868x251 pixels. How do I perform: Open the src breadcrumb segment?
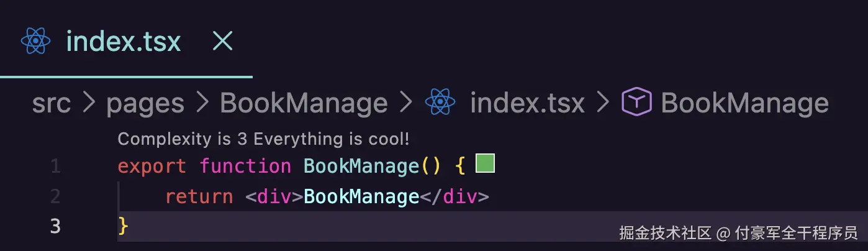point(52,103)
